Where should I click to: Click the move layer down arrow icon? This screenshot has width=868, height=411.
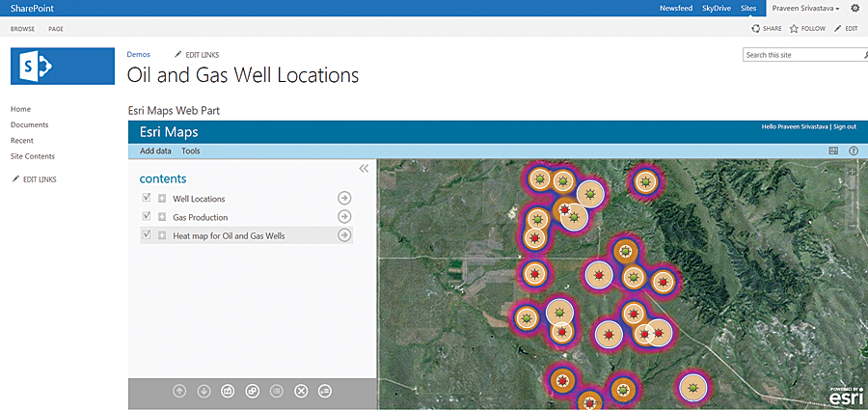[203, 391]
